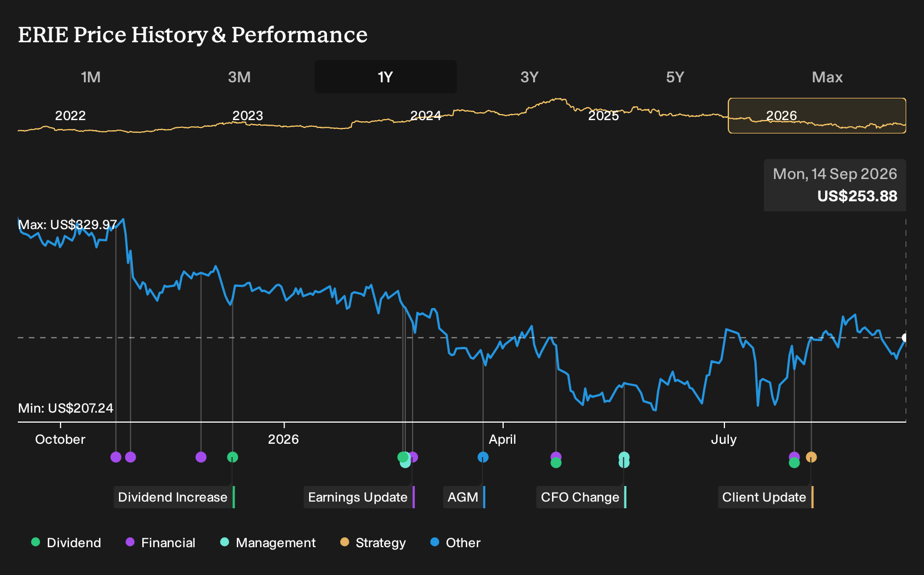Toggle the Strategy legend filter
This screenshot has height=575, width=924.
pos(373,543)
